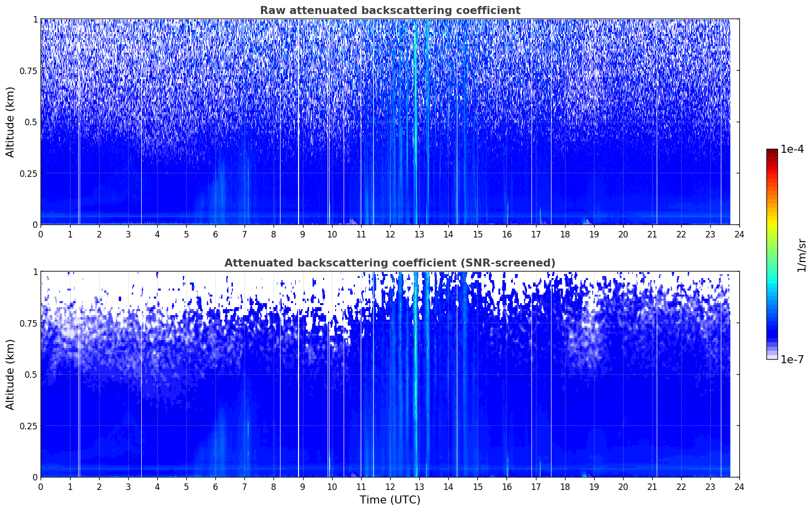
Task: Click the '4' hour tick under SNR-screened plot
Action: coord(157,486)
